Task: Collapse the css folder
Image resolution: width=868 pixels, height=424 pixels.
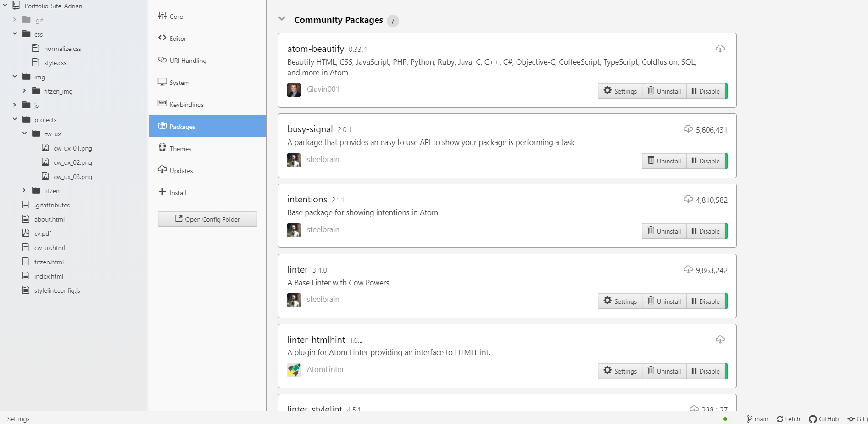Action: pyautogui.click(x=15, y=34)
